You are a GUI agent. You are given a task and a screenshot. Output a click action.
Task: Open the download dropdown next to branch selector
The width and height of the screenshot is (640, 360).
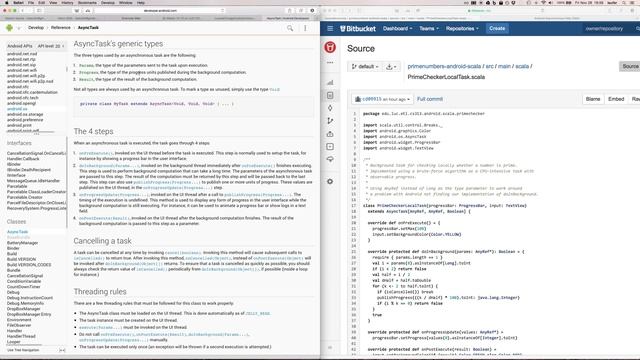[x=391, y=66]
